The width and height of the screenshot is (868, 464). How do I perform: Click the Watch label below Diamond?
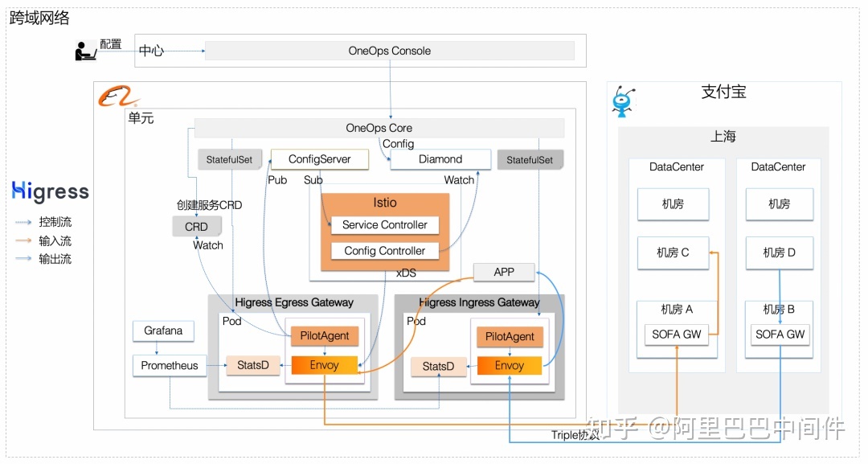(x=459, y=180)
